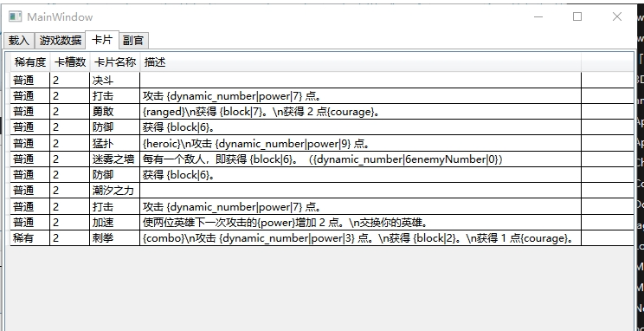Screen dimensions: 644x331
Task: Select the 猛扑 card name cell
Action: tap(114, 144)
